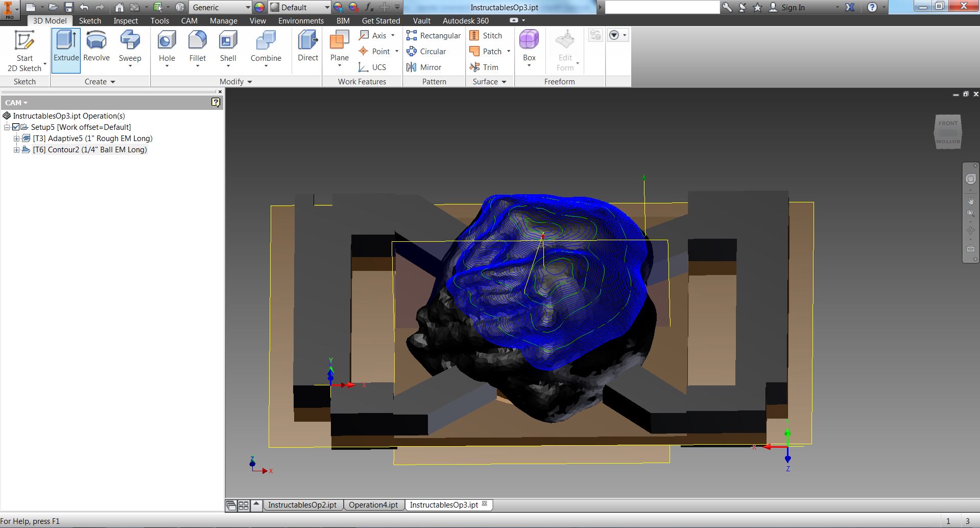980x528 pixels.
Task: Expand the Contour2 operation
Action: tap(16, 149)
